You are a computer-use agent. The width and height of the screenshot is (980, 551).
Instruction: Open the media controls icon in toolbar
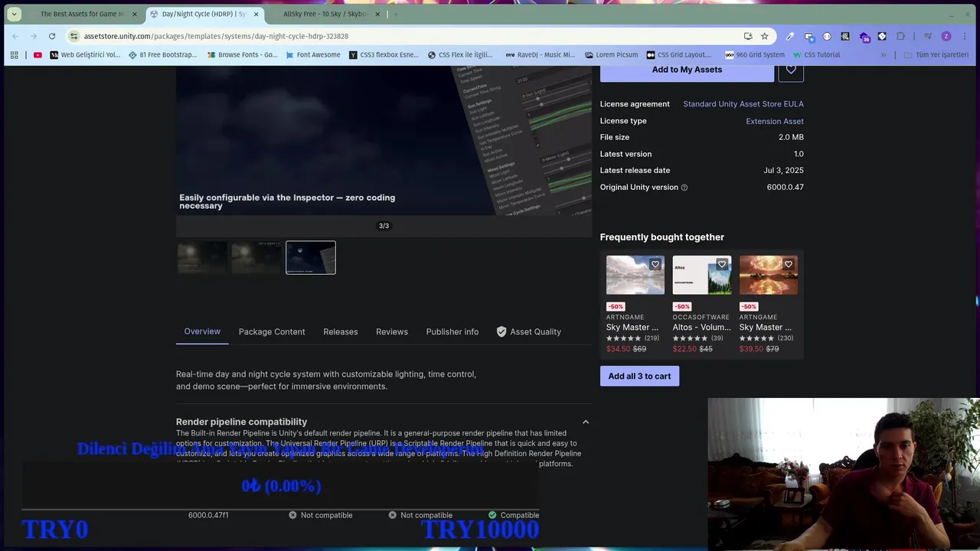927,36
